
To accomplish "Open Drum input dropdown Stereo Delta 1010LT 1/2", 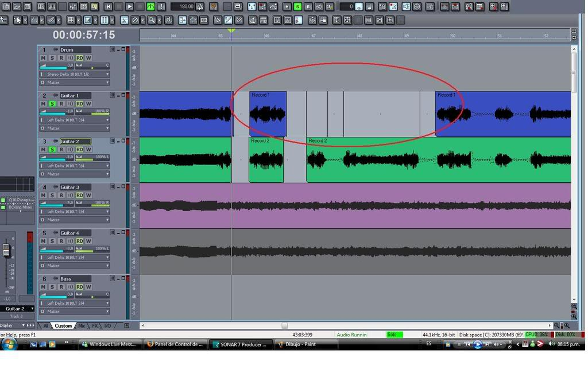I will click(x=74, y=74).
